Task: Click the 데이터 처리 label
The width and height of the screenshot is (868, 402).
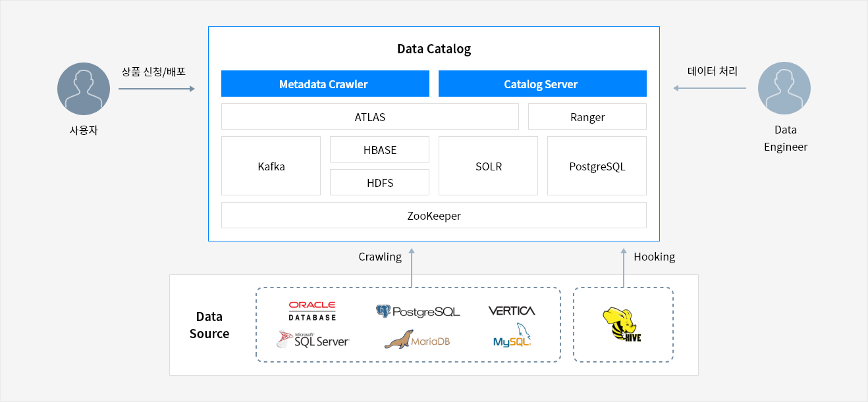Action: [713, 71]
